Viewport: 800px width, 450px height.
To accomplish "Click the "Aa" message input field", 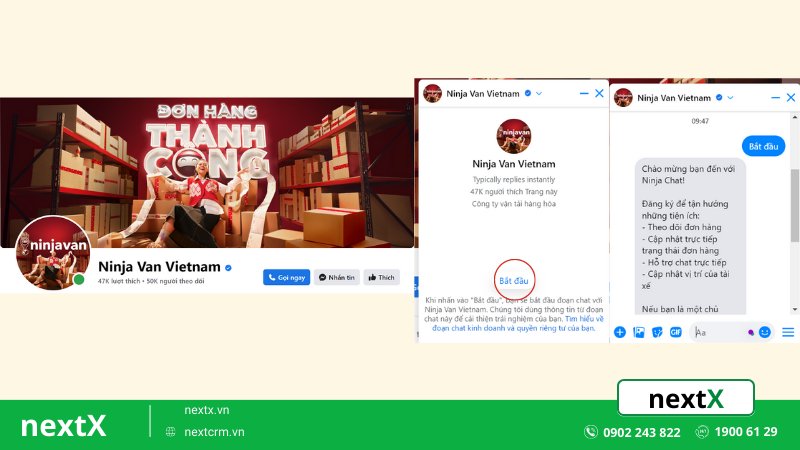I will click(720, 332).
